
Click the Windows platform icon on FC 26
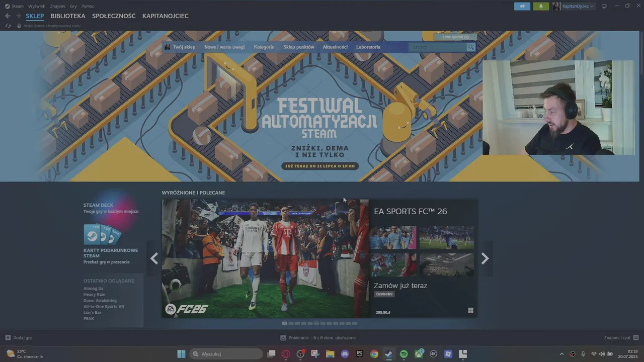[470, 310]
